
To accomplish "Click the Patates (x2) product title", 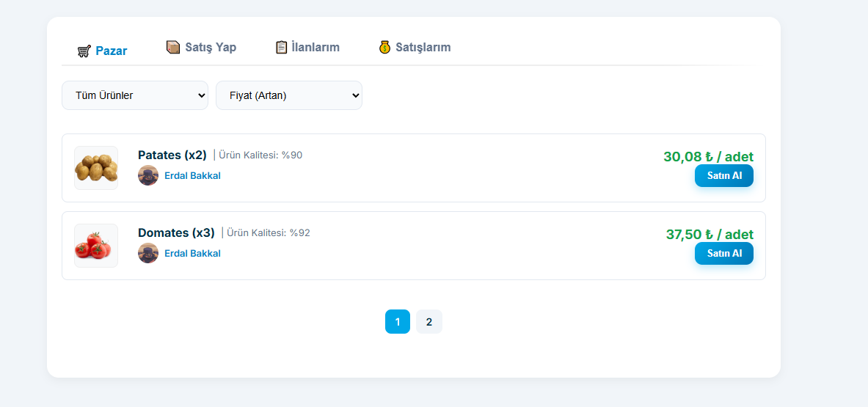I will click(x=172, y=155).
